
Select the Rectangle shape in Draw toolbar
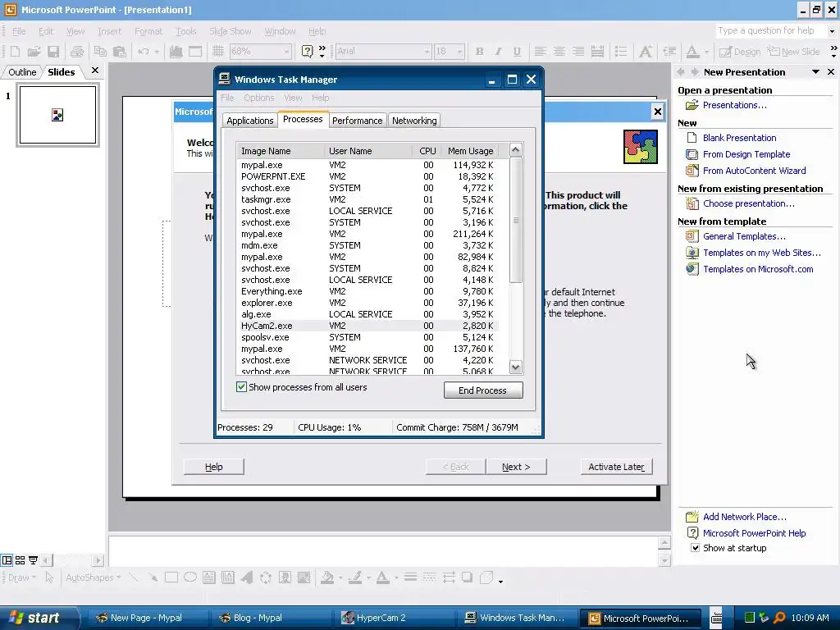pyautogui.click(x=171, y=577)
